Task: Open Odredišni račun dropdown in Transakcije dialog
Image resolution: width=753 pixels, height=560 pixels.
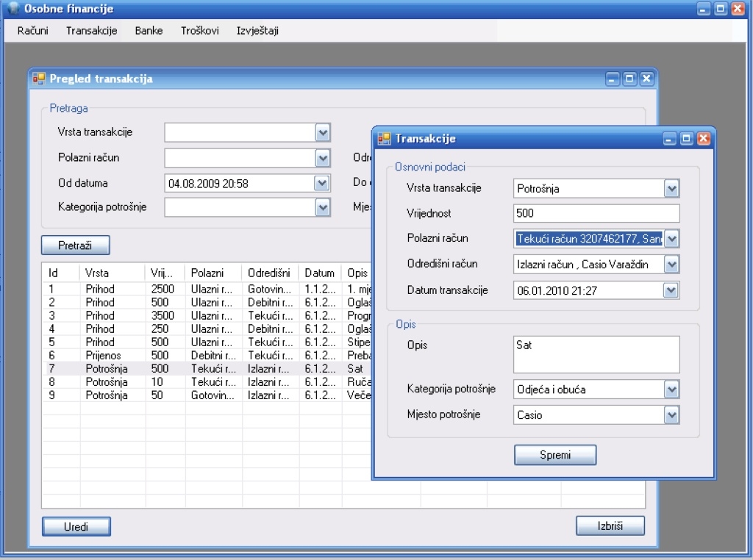Action: [671, 265]
